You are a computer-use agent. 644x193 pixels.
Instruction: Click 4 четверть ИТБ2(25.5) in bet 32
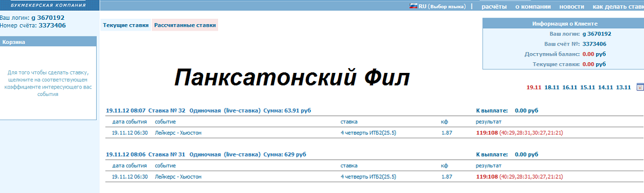pos(369,133)
